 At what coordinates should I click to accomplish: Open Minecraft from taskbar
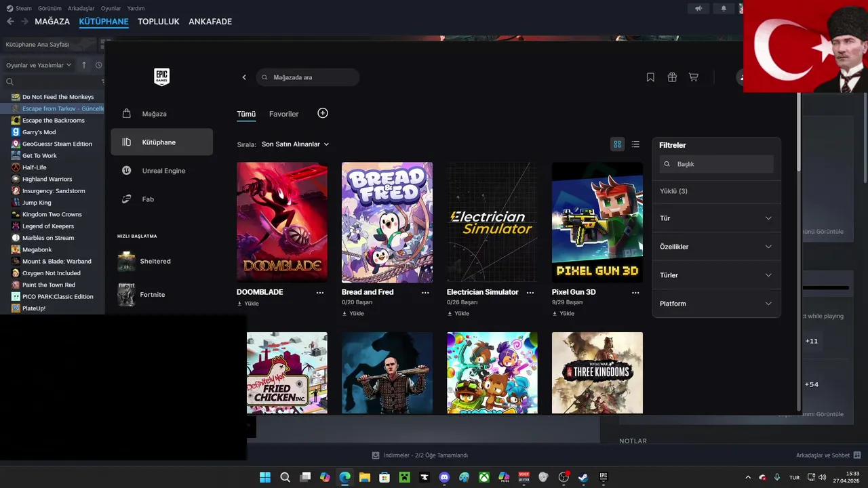tap(404, 477)
